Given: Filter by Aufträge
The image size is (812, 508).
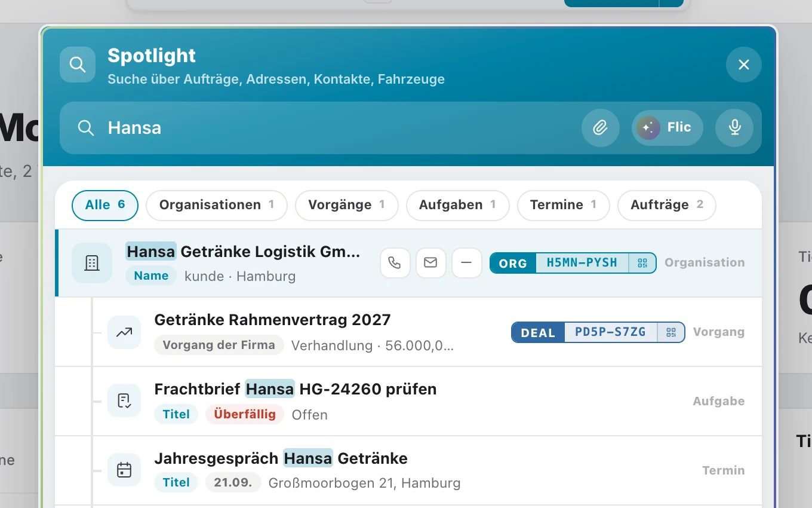Looking at the screenshot, I should (x=667, y=205).
